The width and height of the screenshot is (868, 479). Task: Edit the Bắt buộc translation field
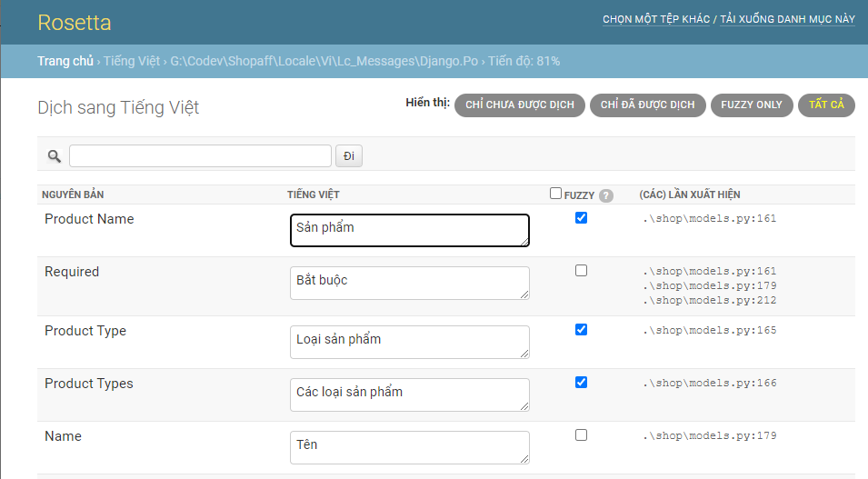pyautogui.click(x=409, y=283)
